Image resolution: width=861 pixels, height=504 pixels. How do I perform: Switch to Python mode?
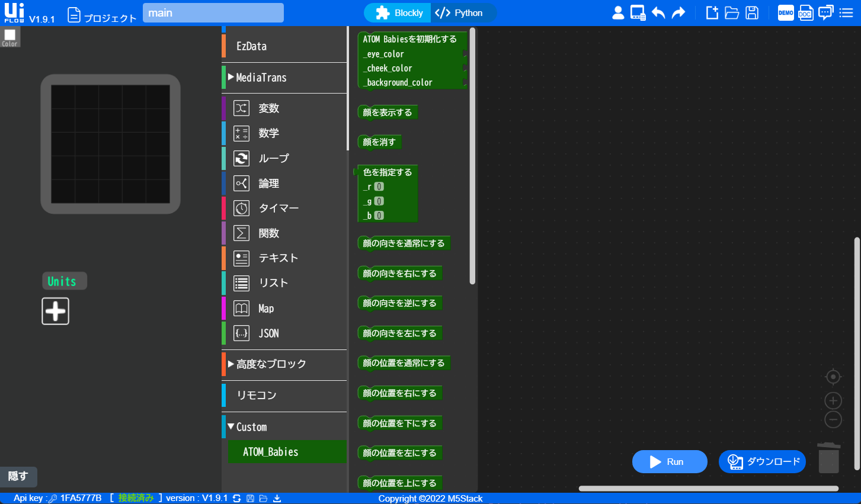pyautogui.click(x=463, y=13)
